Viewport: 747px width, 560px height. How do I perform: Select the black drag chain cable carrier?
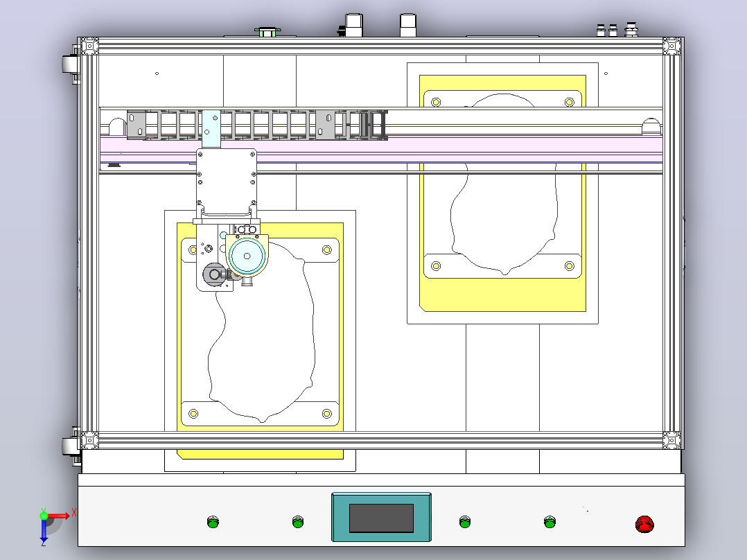(257, 125)
